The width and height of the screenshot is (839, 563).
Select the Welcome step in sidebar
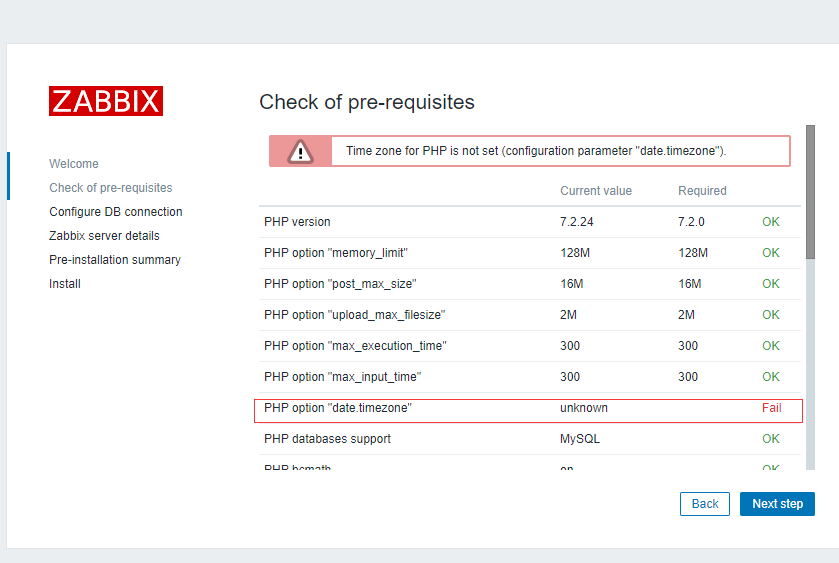pyautogui.click(x=74, y=164)
